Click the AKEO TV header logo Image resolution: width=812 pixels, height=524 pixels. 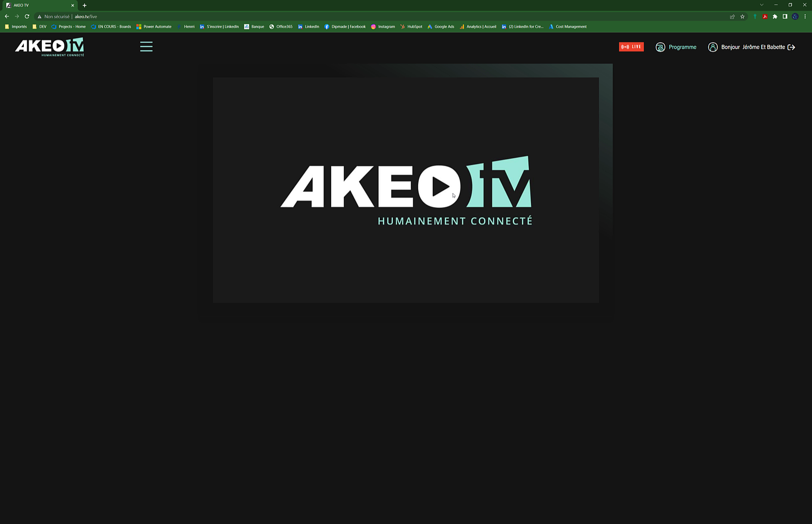(x=50, y=47)
